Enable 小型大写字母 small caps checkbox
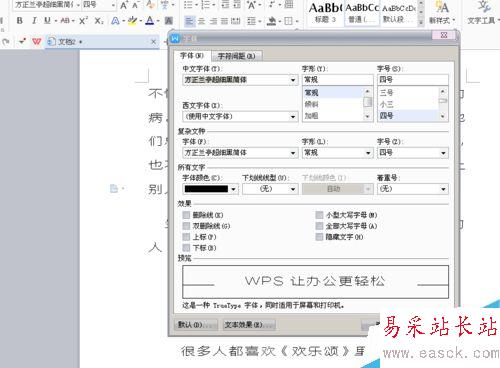 coord(319,215)
